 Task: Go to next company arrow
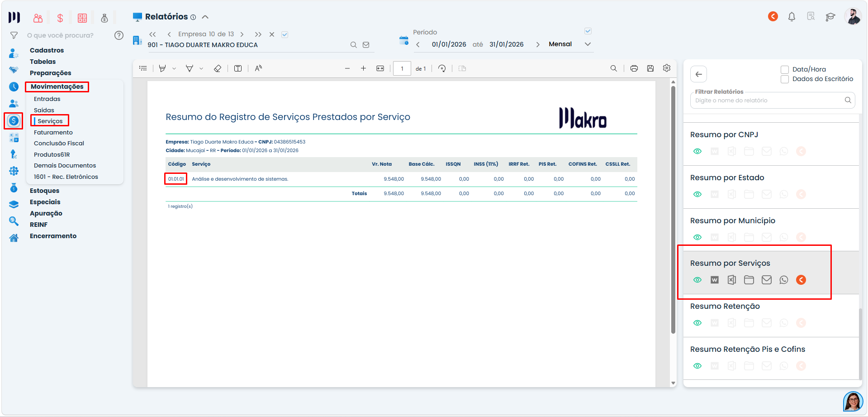point(242,34)
